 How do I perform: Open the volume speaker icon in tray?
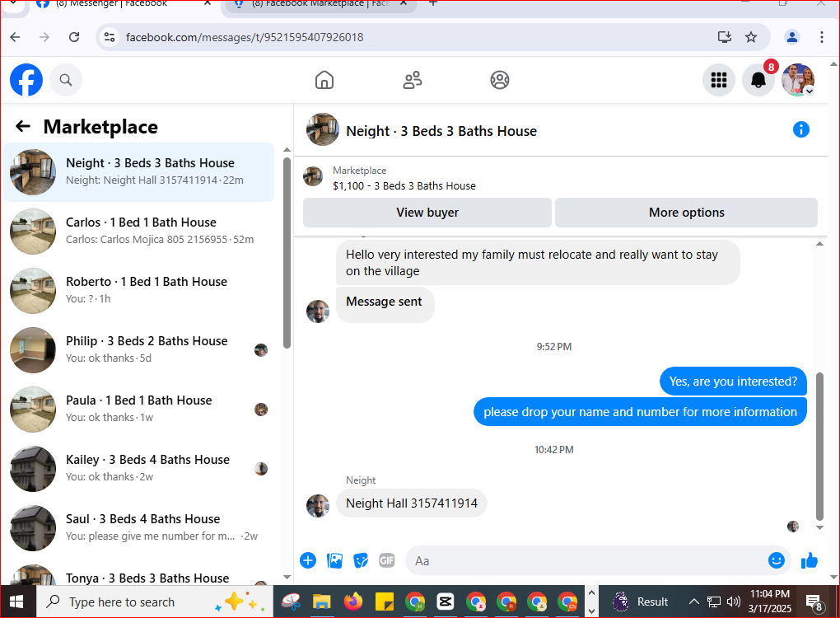pyautogui.click(x=734, y=602)
